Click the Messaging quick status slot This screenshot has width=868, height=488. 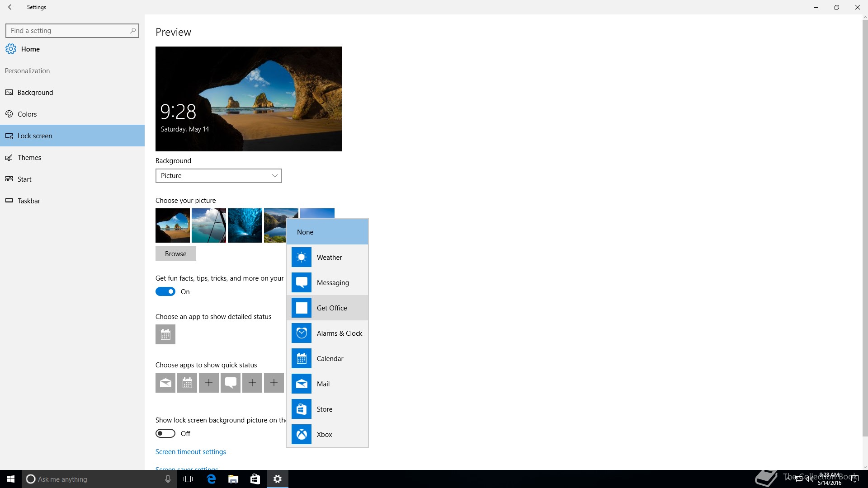click(x=231, y=383)
